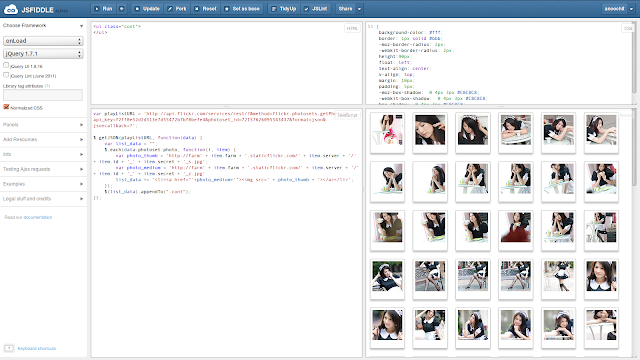The height and width of the screenshot is (360, 640).
Task: Open the anoochit user menu
Action: [619, 9]
